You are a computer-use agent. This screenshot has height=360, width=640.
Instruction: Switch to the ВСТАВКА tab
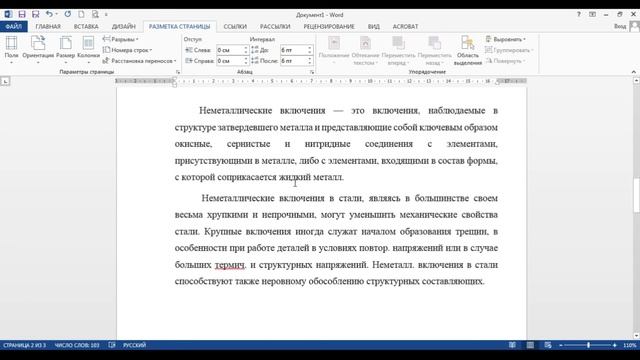[x=86, y=27]
